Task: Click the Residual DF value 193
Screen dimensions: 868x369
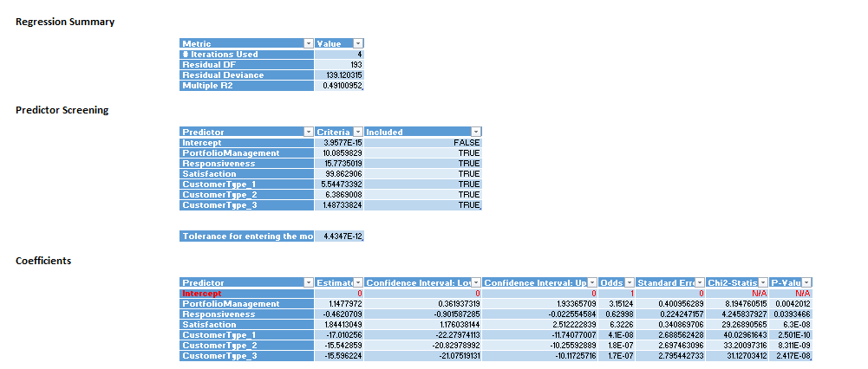Action: (x=339, y=65)
